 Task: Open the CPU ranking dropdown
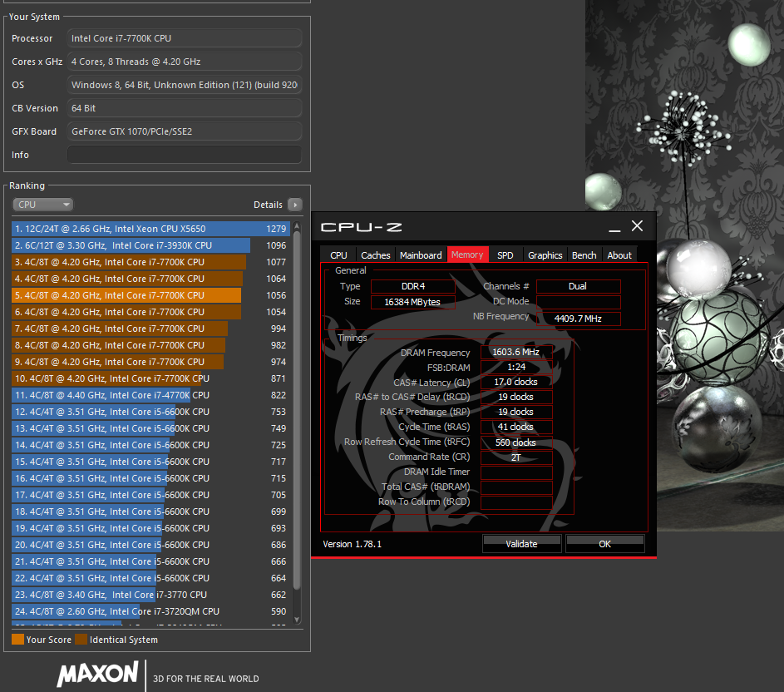pos(42,205)
